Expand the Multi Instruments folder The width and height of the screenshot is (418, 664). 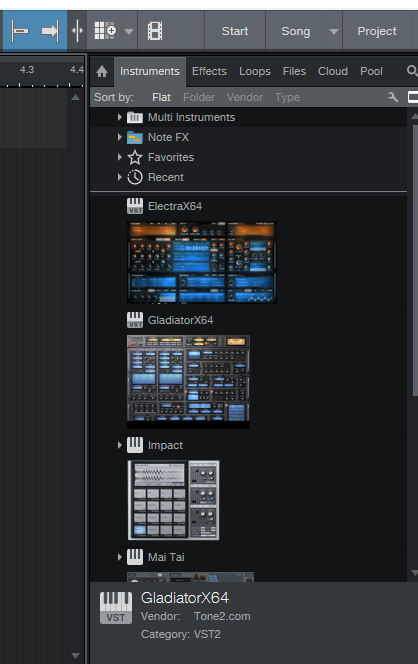(x=119, y=117)
